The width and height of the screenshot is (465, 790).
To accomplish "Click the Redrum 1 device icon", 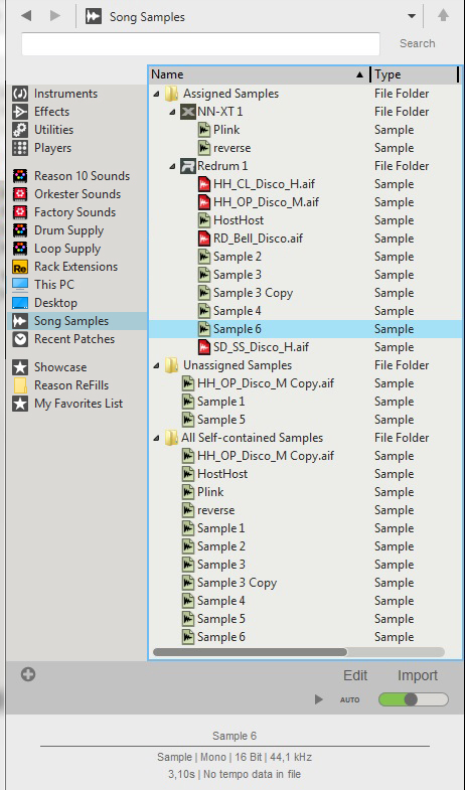I will pyautogui.click(x=187, y=166).
